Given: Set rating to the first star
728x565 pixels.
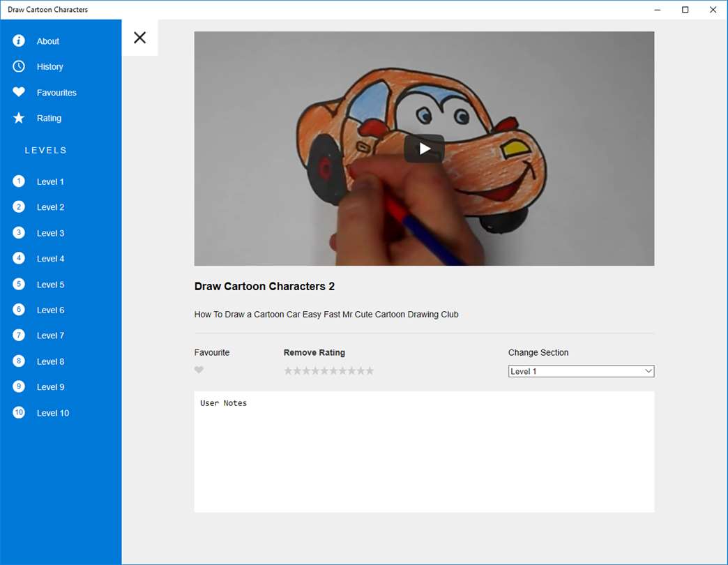Looking at the screenshot, I should [x=288, y=370].
